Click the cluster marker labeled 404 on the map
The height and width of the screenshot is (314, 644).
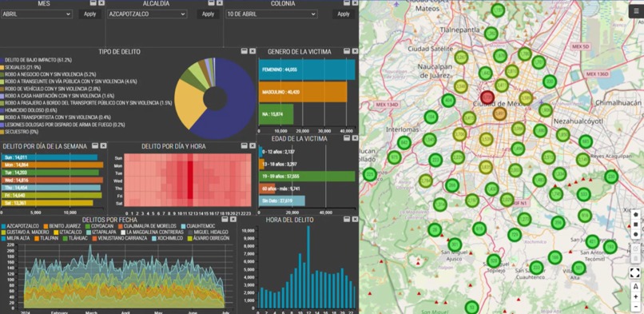(448, 100)
